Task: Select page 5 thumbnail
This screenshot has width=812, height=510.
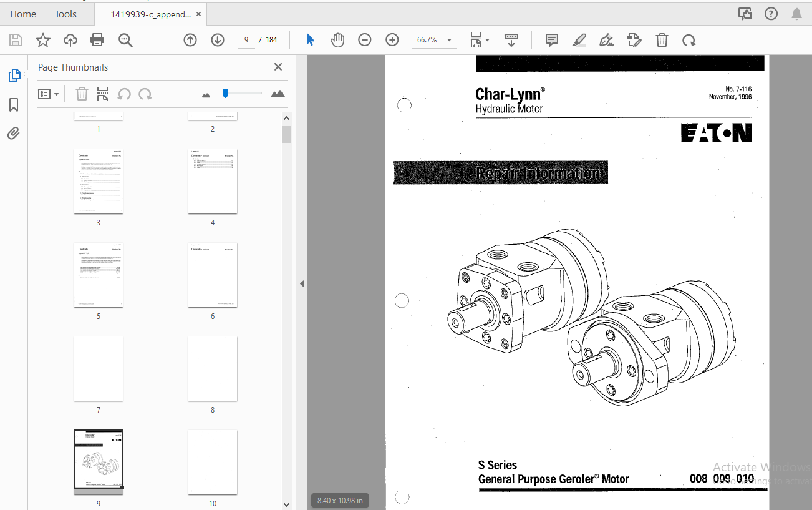Action: 99,275
